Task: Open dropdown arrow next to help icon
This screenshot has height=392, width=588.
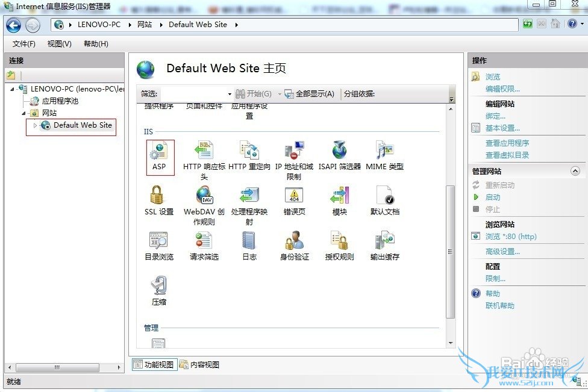Action: (582, 24)
